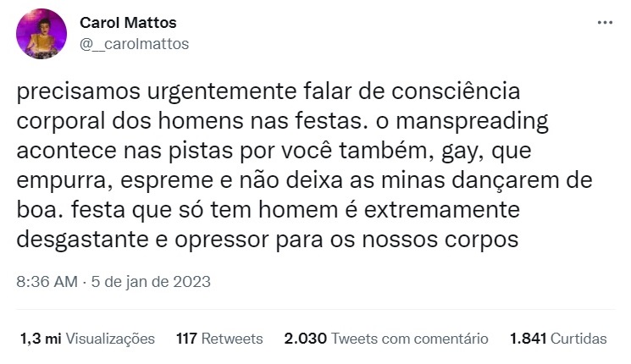The height and width of the screenshot is (364, 631).
Task: Open the tweet's three-dot more options menu
Action: pyautogui.click(x=604, y=23)
